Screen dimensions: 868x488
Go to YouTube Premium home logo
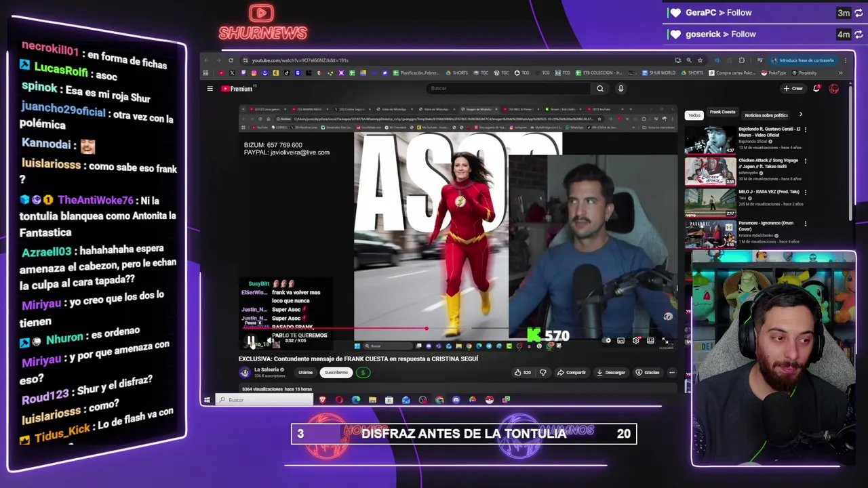click(x=237, y=89)
